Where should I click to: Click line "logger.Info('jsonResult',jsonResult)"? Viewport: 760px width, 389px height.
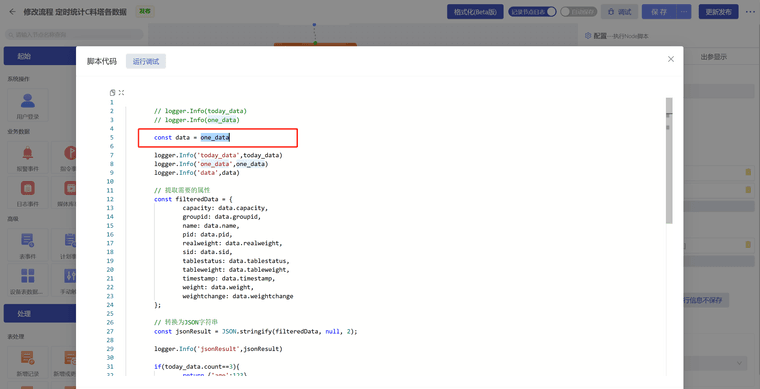point(218,349)
